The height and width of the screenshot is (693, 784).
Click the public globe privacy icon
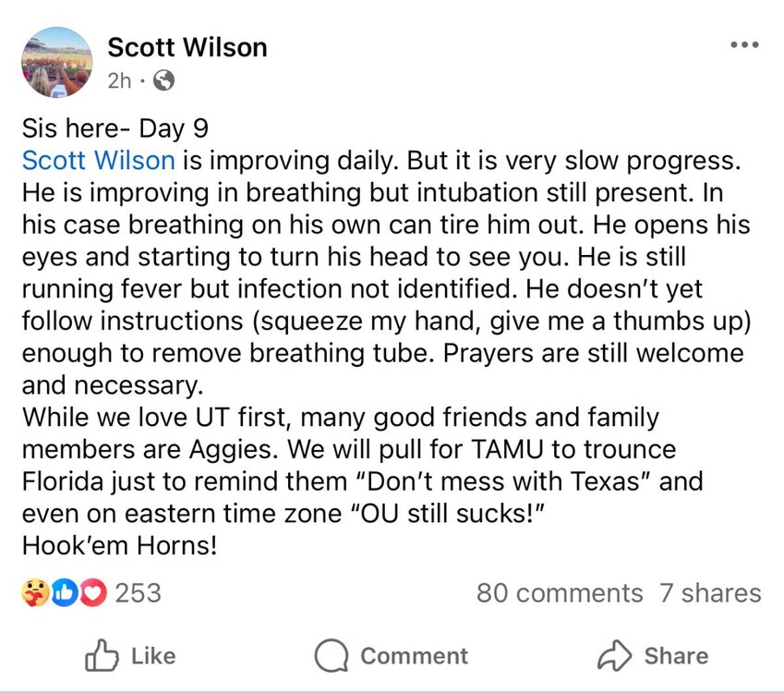click(x=163, y=81)
